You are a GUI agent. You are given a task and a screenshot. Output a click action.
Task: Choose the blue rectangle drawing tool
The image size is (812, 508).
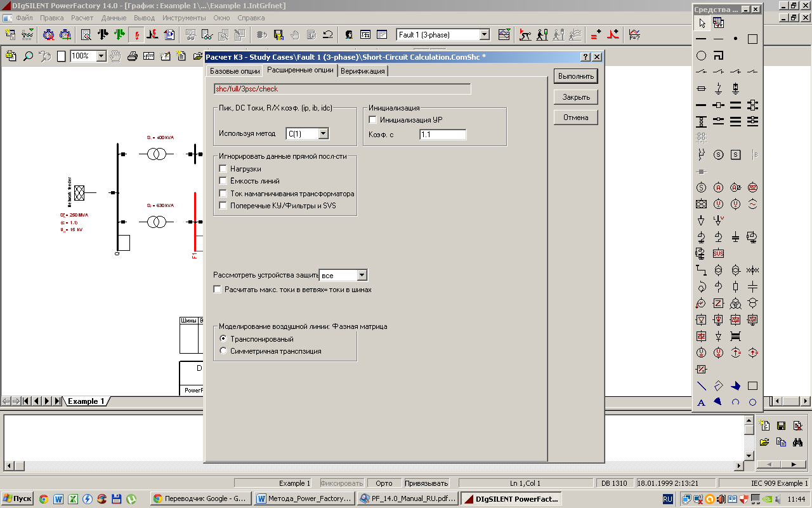click(753, 385)
